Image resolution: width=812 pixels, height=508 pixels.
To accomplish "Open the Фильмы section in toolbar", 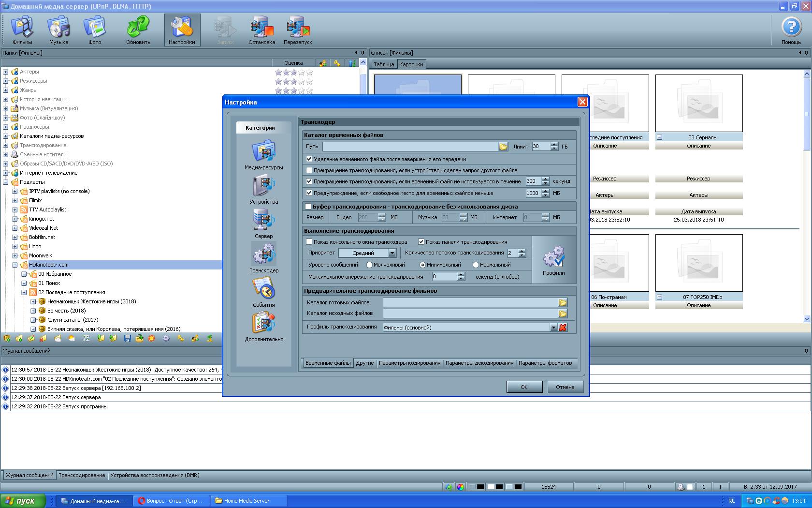I will coord(22,30).
